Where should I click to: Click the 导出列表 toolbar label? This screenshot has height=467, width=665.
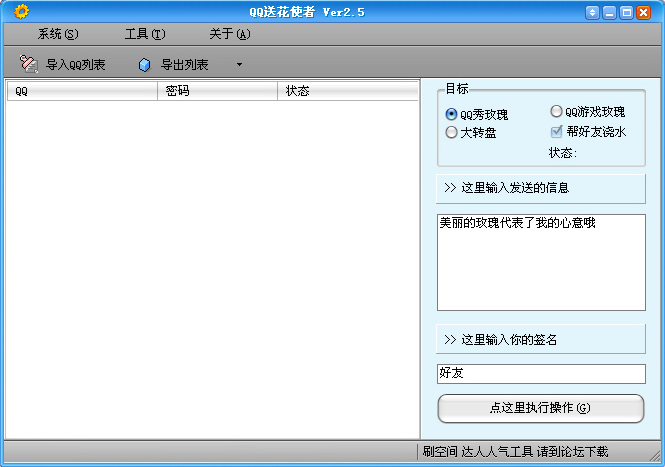pos(184,65)
